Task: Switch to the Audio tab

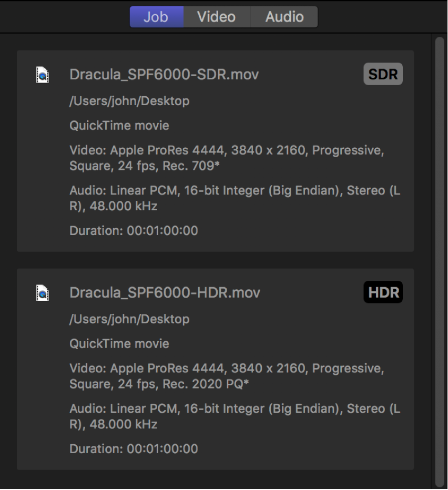Action: 284,16
